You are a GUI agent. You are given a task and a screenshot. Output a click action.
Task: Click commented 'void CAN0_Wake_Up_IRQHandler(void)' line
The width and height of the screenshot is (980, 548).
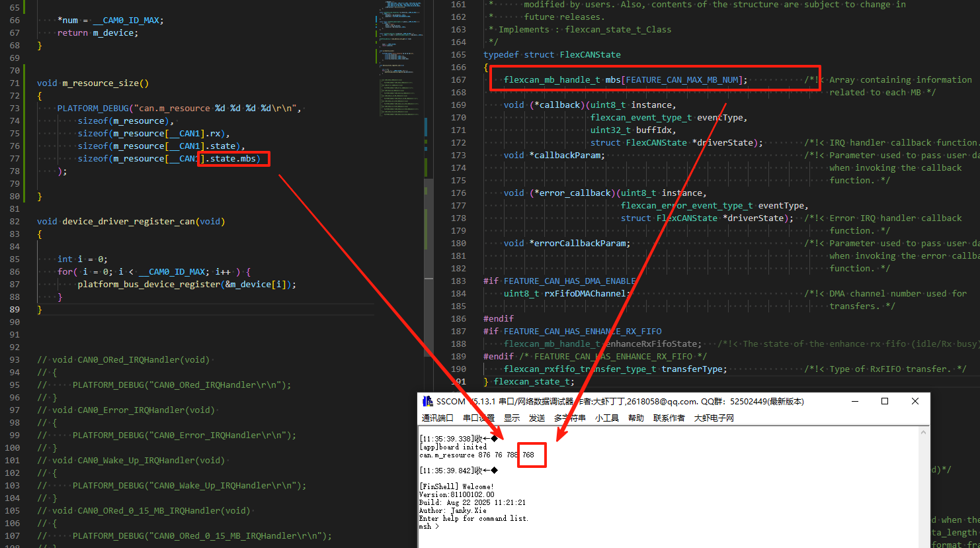131,460
